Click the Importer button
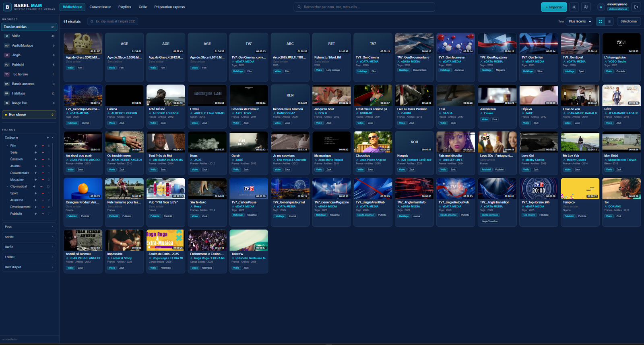The height and width of the screenshot is (345, 644). pyautogui.click(x=554, y=7)
